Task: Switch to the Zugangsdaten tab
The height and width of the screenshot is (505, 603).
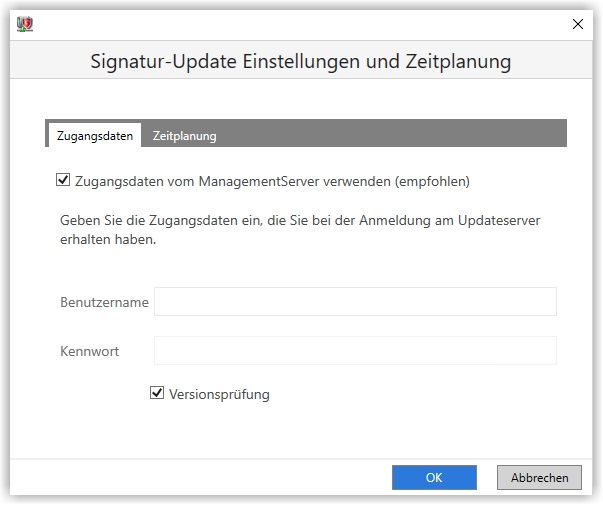Action: coord(95,135)
